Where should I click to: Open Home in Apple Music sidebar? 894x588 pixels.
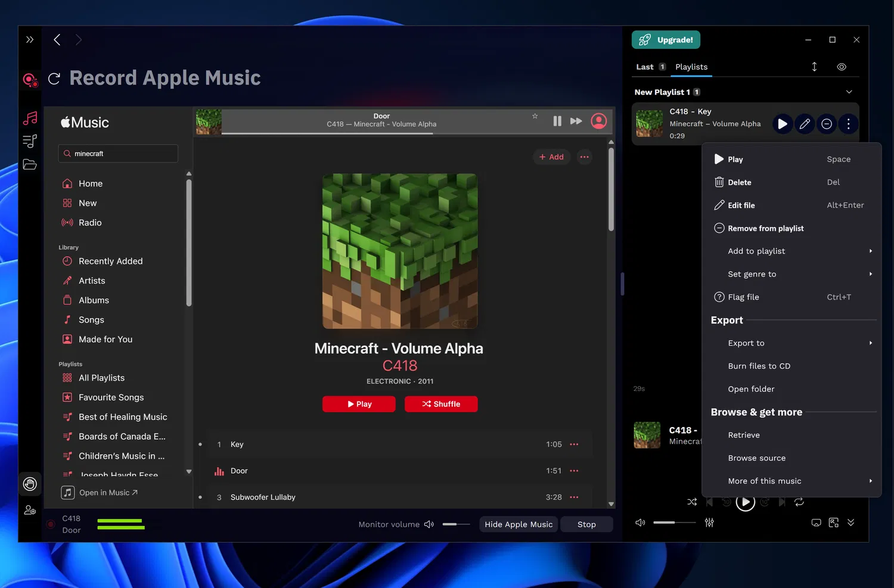91,183
